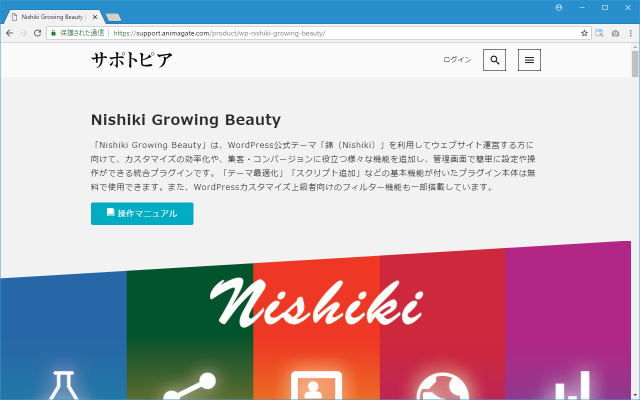Click the search extension icon beside star

[x=599, y=33]
